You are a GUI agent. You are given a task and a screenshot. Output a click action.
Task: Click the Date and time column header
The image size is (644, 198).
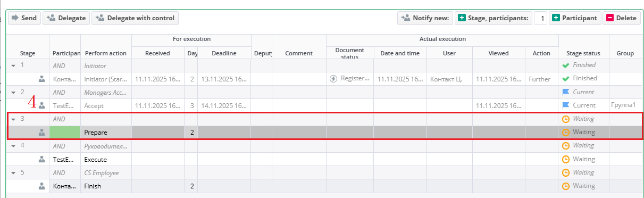(x=400, y=53)
